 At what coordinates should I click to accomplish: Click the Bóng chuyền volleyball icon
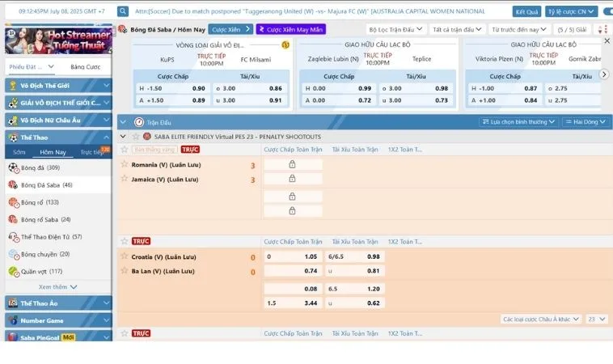click(x=13, y=254)
